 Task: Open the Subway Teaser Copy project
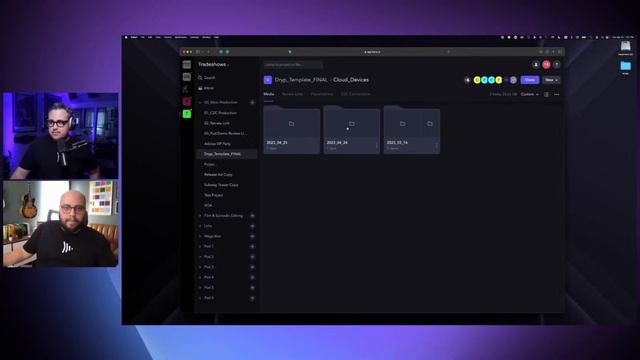click(221, 185)
